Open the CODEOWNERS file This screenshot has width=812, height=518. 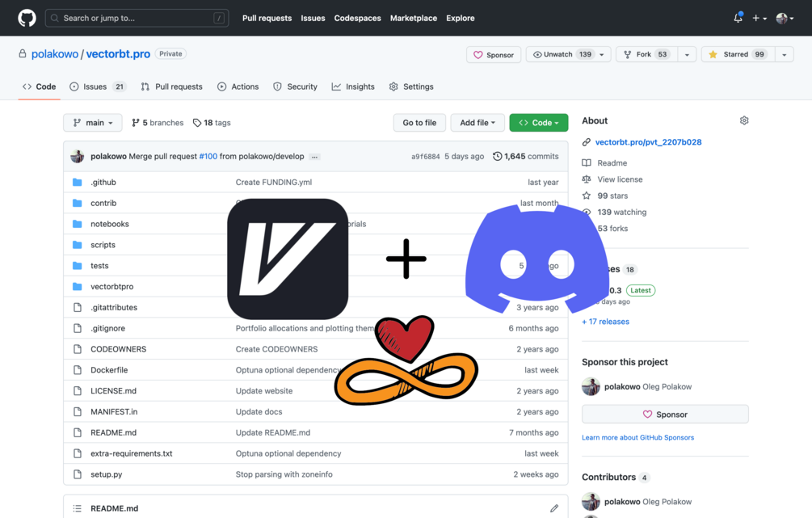[119, 349]
